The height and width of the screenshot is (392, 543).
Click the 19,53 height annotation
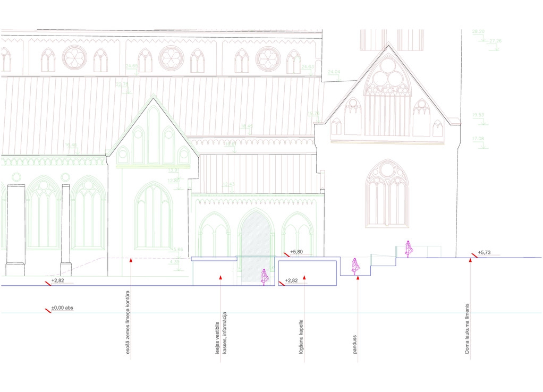point(478,115)
